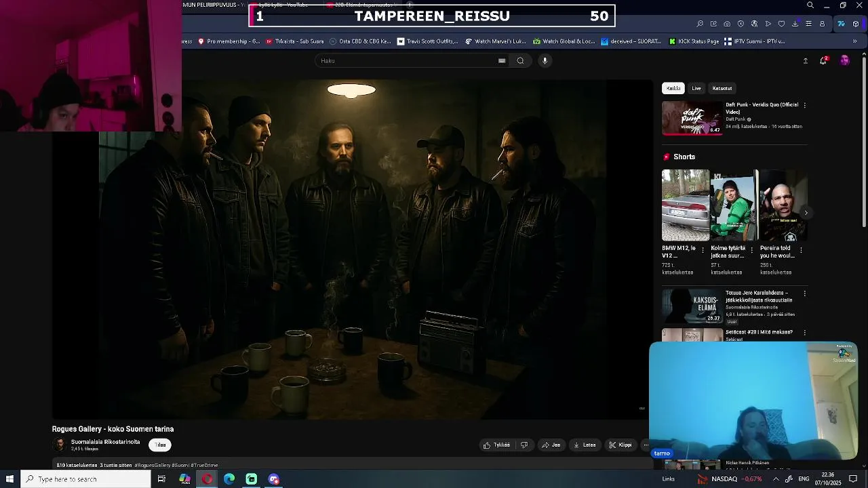
Task: Open Suomalaisia Rikostarinoita channel avatar
Action: (60, 445)
